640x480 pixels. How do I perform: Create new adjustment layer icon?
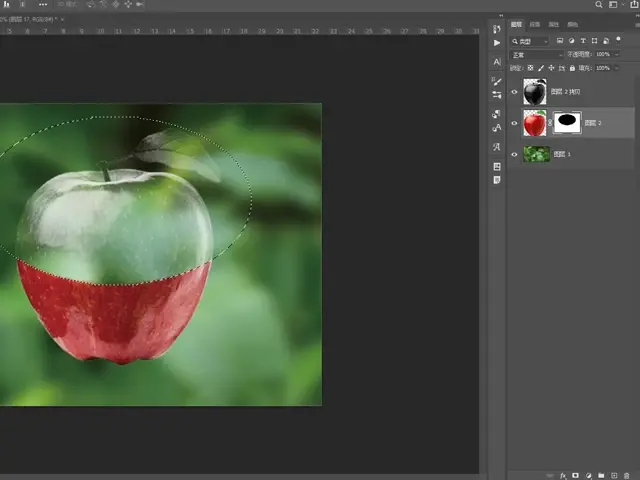coord(588,475)
